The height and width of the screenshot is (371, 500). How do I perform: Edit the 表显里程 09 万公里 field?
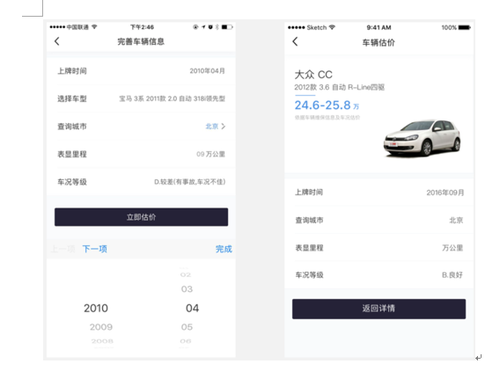click(x=141, y=154)
